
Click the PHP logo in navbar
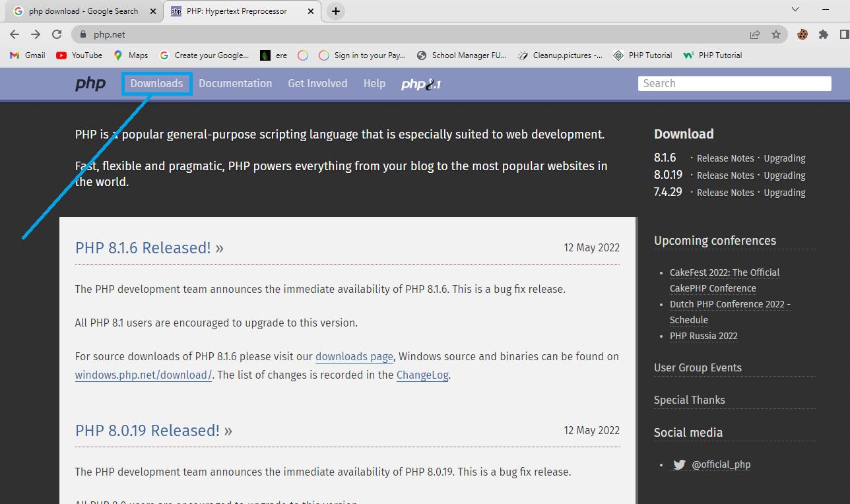click(x=90, y=84)
